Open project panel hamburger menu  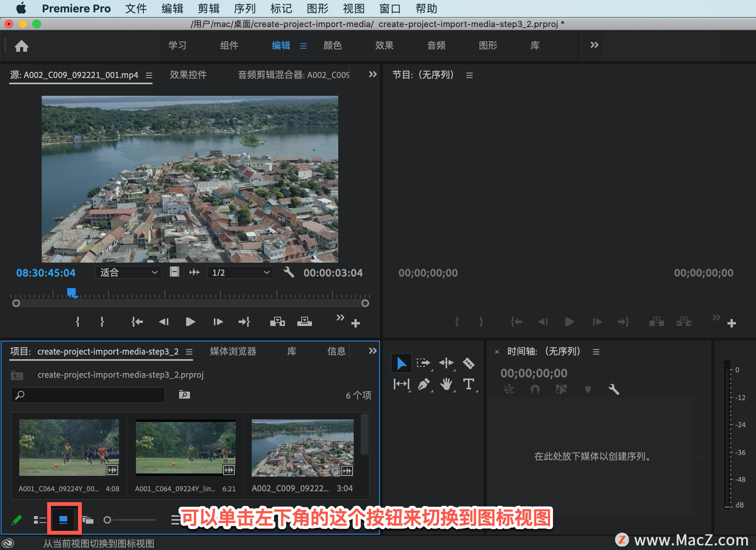(x=189, y=352)
